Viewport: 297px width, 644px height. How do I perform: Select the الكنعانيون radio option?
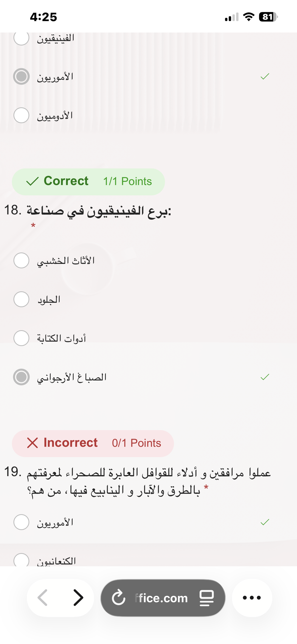coord(21,560)
